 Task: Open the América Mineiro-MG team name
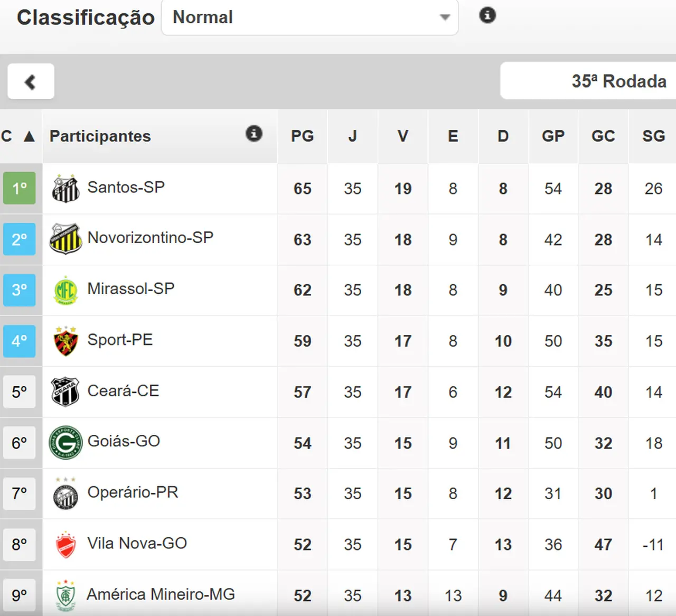161,594
